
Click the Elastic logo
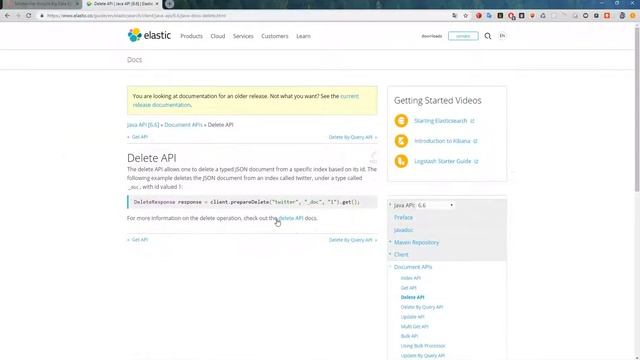[149, 36]
